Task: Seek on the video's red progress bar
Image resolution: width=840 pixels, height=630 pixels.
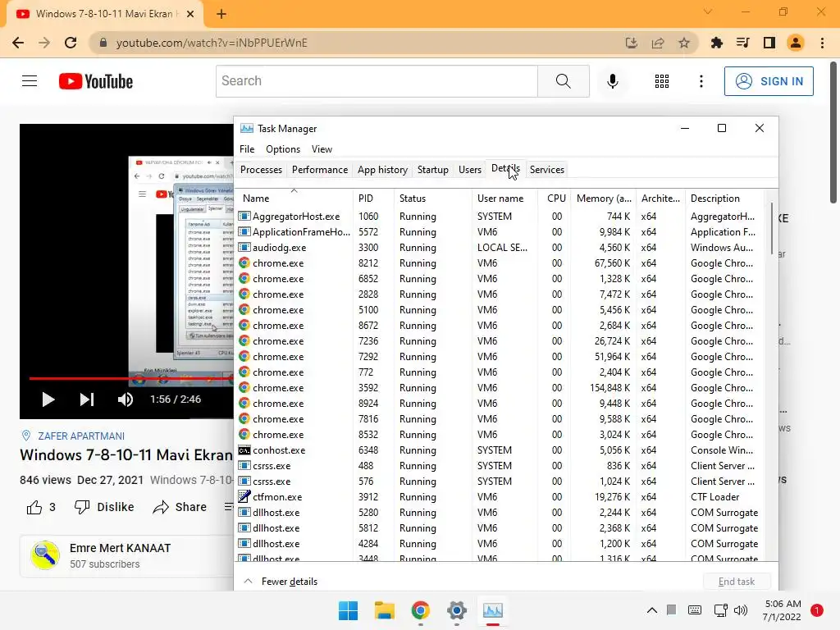Action: tap(131, 378)
